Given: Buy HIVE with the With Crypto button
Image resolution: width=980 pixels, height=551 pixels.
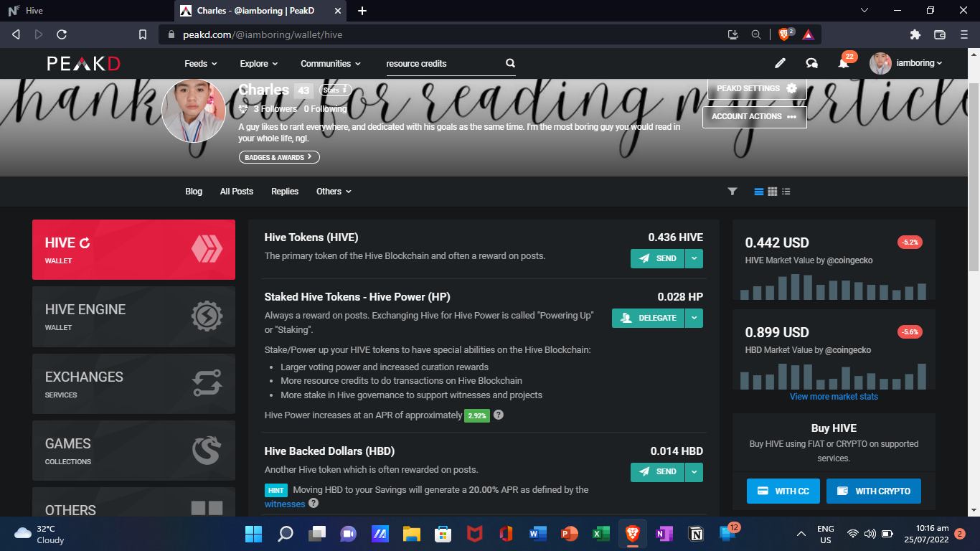Looking at the screenshot, I should [874, 491].
